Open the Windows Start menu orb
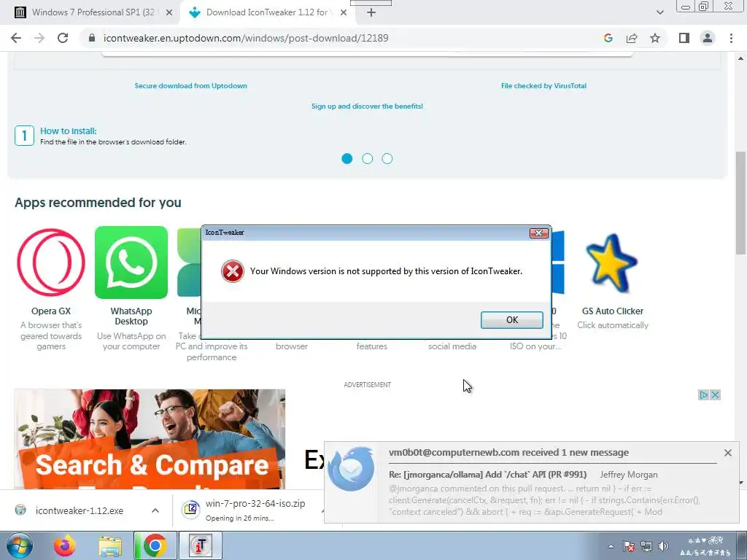Screen dimensions: 747x560 tap(20, 545)
